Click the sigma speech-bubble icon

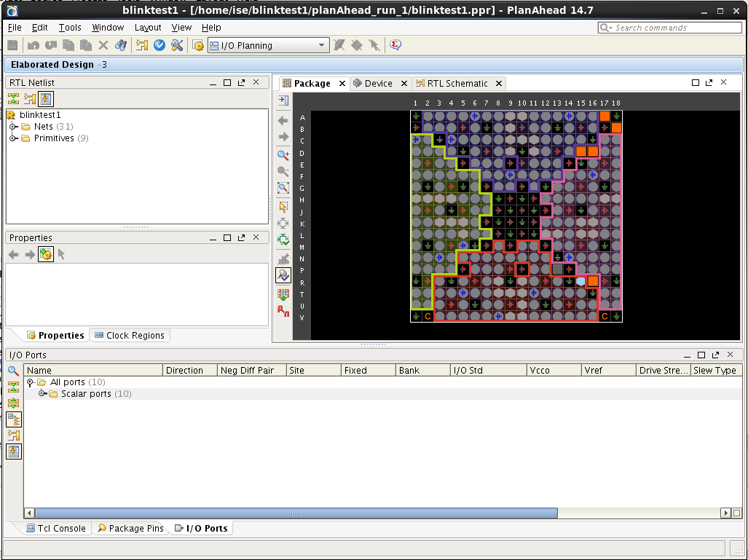pyautogui.click(x=395, y=45)
